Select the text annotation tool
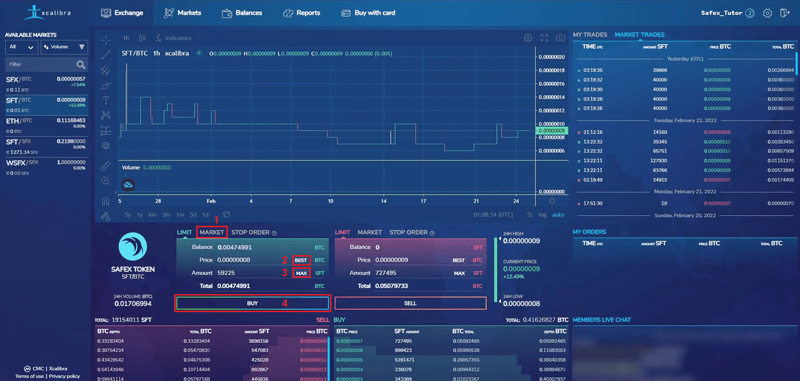This screenshot has height=381, width=800. tap(106, 100)
